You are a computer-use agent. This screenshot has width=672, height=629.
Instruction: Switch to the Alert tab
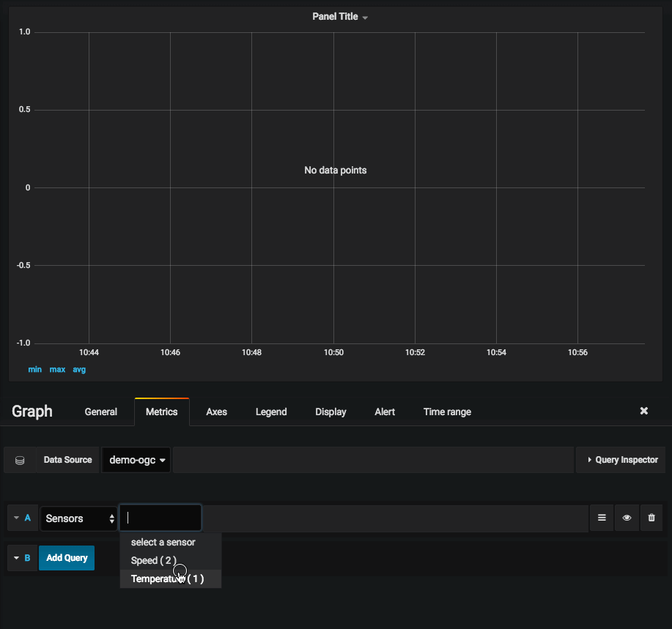coord(385,412)
